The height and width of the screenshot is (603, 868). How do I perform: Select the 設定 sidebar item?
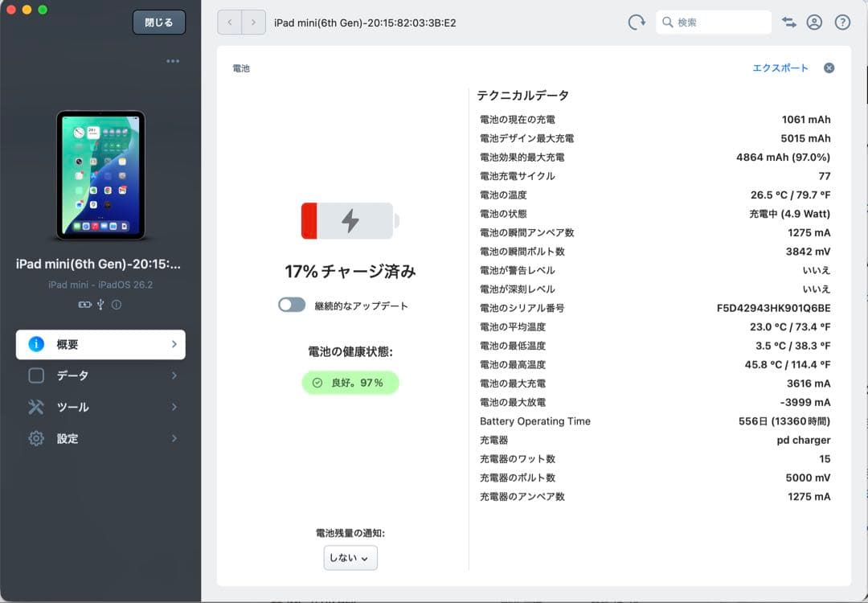[100, 438]
